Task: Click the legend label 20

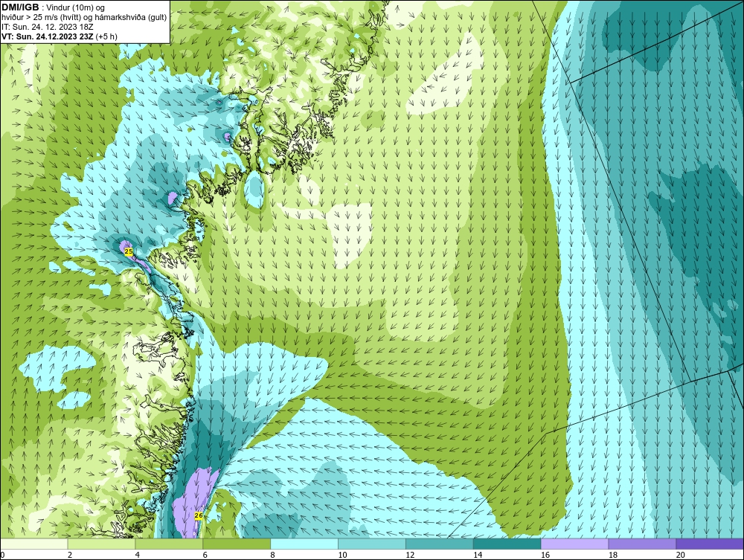Action: (681, 555)
